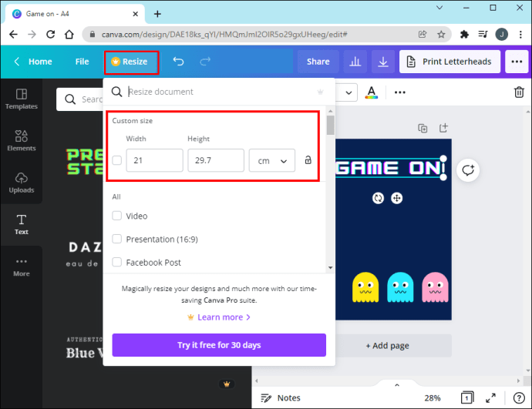
Task: Open the Chrome profile avatar J
Action: click(x=501, y=34)
